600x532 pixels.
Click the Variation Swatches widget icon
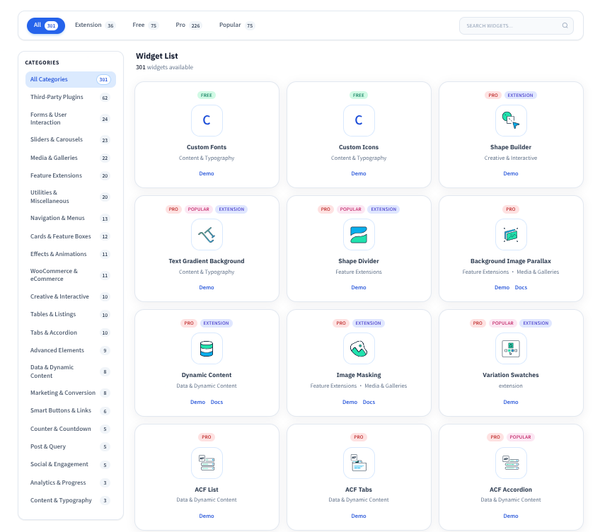(x=510, y=348)
